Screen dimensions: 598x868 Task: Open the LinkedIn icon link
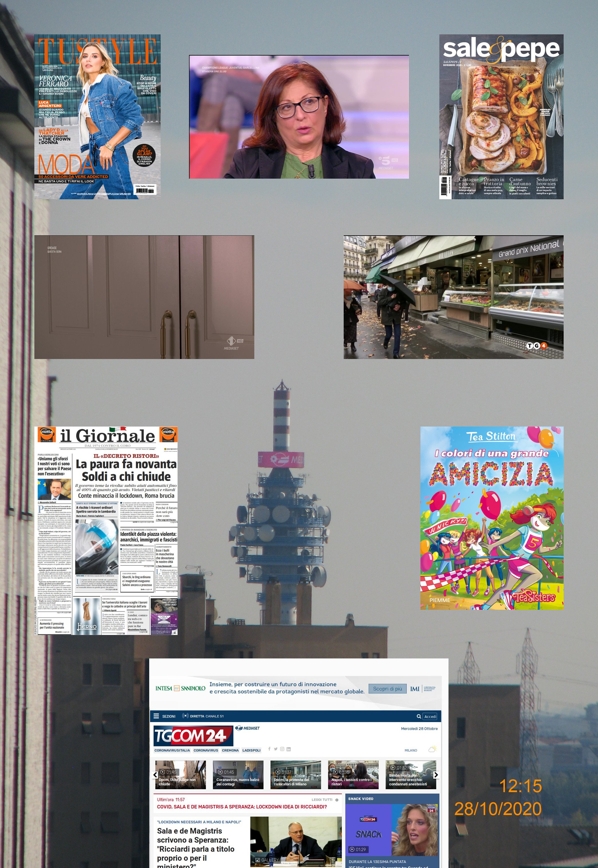coord(288,749)
